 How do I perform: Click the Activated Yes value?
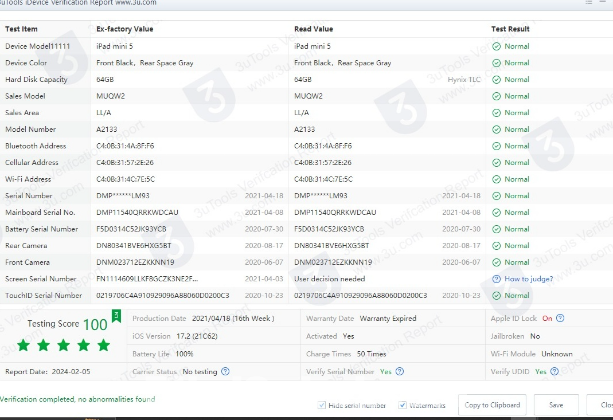348,336
